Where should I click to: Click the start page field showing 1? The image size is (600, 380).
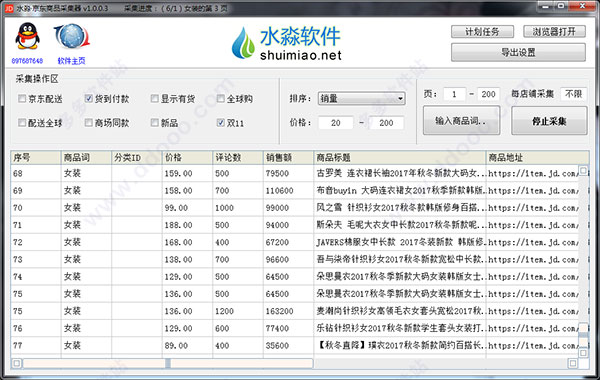click(454, 94)
